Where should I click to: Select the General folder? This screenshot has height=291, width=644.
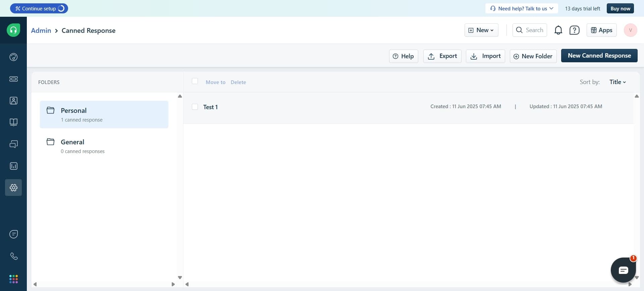[104, 146]
